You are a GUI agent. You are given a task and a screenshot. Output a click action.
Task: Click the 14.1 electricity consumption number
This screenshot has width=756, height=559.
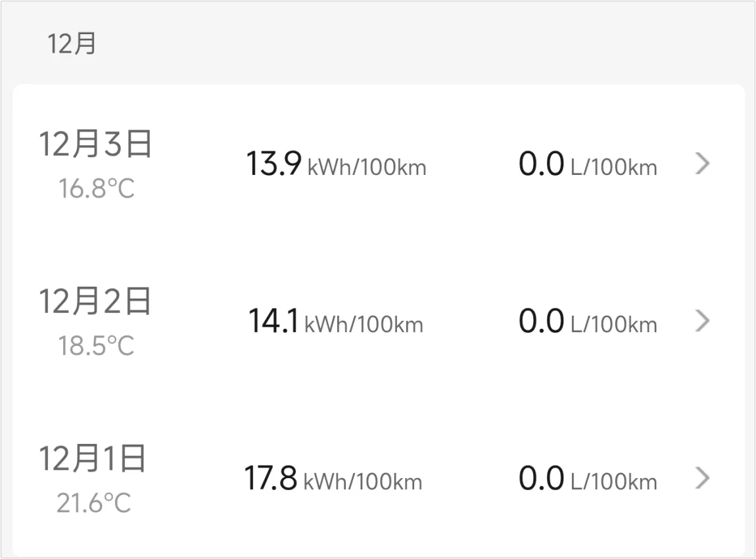tap(273, 322)
